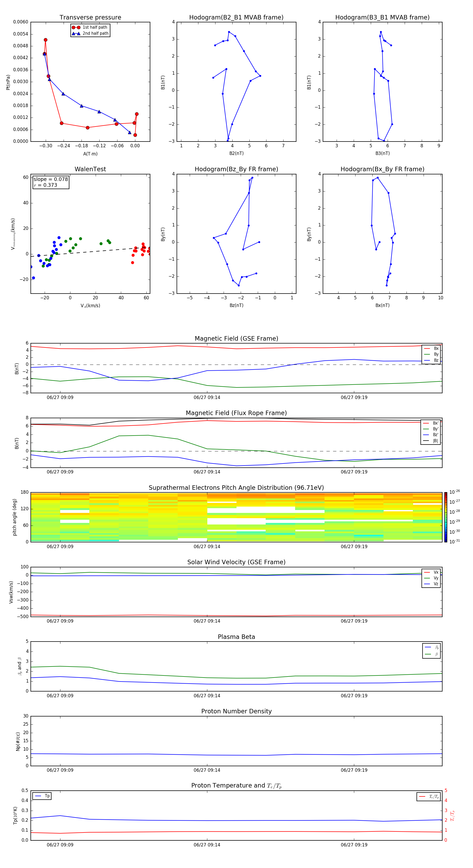Image resolution: width=473 pixels, height=868 pixels.
Task: Click 'Hodogram(Bx_By FR frame)' title
Action: click(x=382, y=169)
